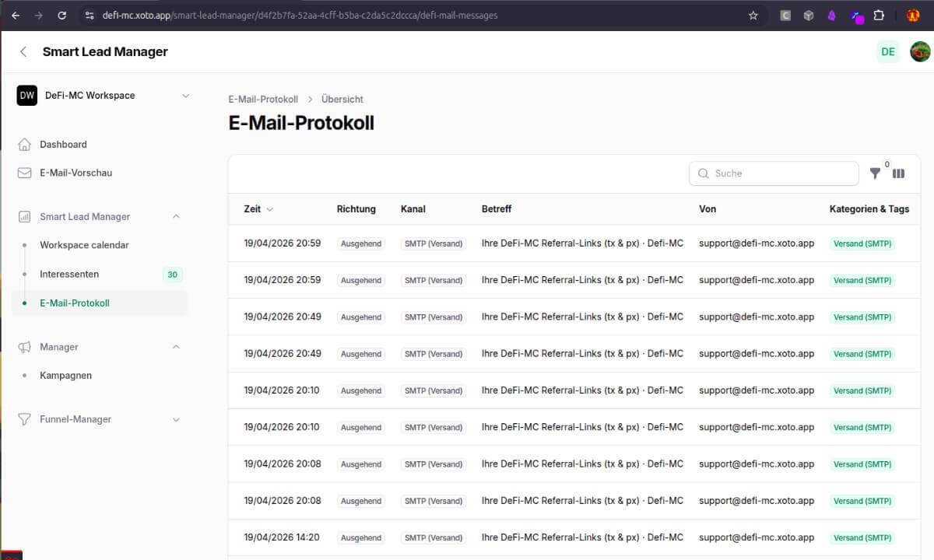Open the DE language selector
The width and height of the screenshot is (934, 560).
[x=888, y=52]
